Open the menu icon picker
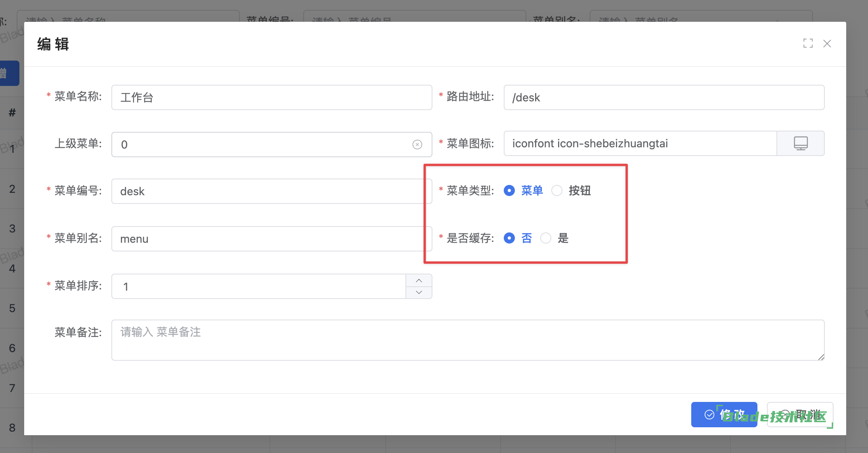This screenshot has height=453, width=868. [x=801, y=143]
